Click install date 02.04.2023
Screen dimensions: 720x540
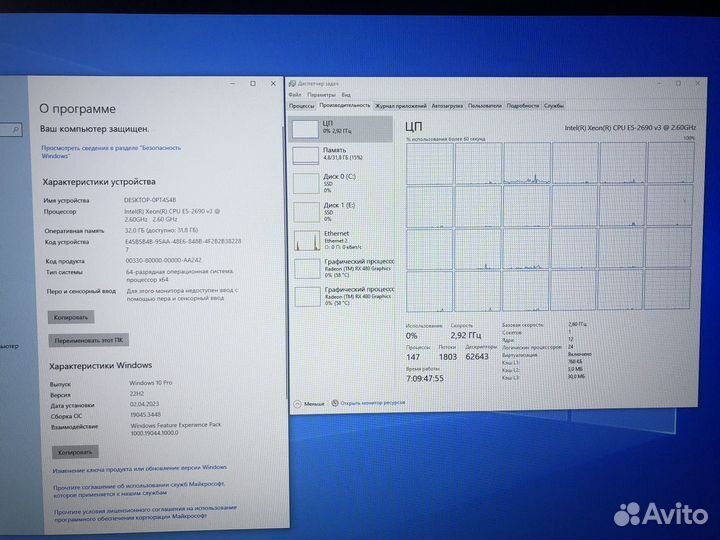(144, 404)
